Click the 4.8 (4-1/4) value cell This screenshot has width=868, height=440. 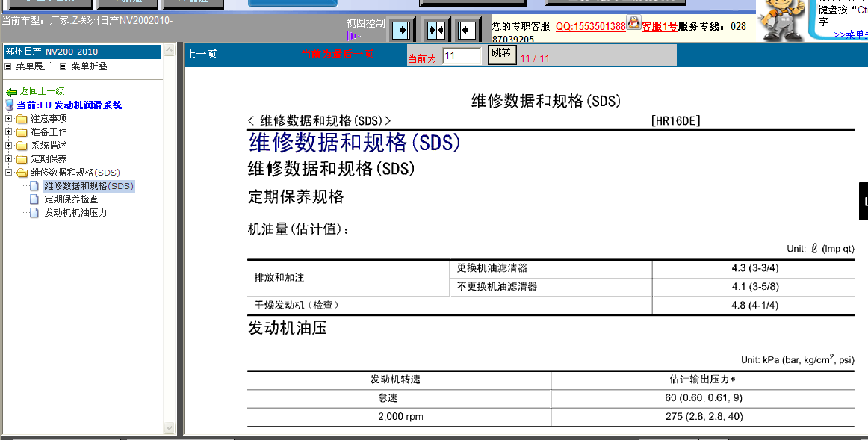[x=755, y=305]
